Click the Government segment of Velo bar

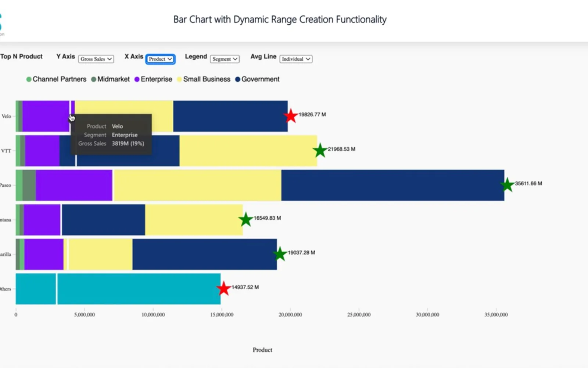pos(230,116)
